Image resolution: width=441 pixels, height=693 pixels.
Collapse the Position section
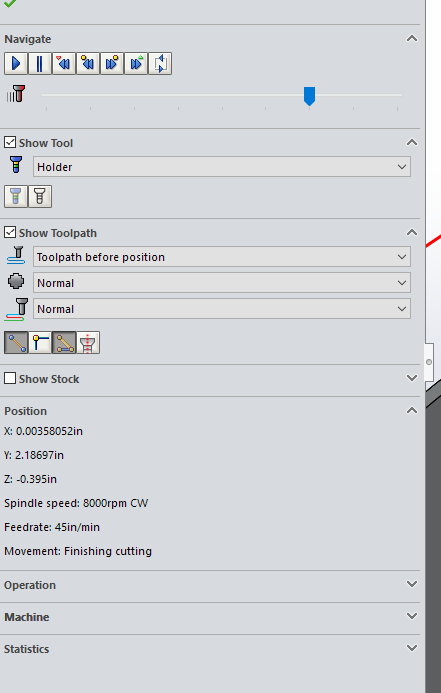pos(412,411)
